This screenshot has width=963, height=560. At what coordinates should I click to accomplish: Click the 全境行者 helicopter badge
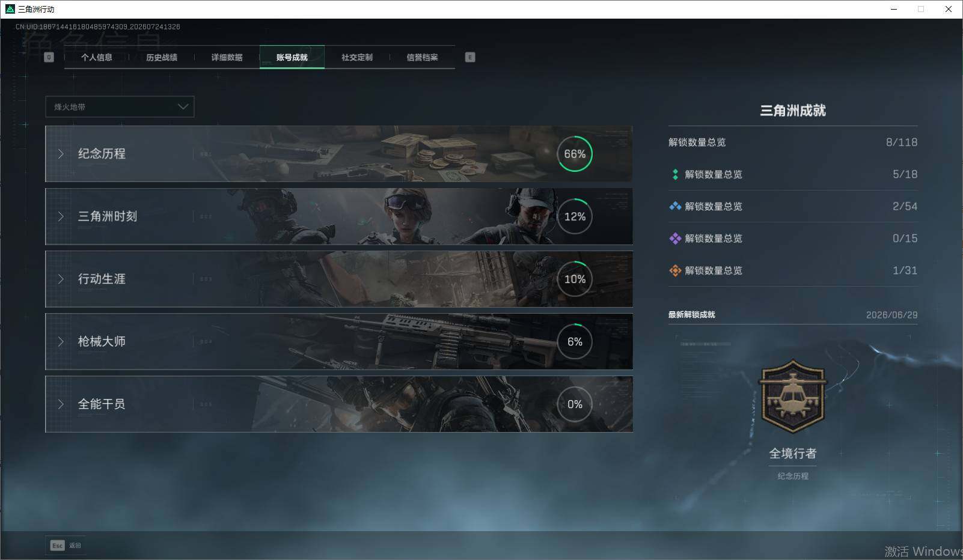(x=793, y=397)
